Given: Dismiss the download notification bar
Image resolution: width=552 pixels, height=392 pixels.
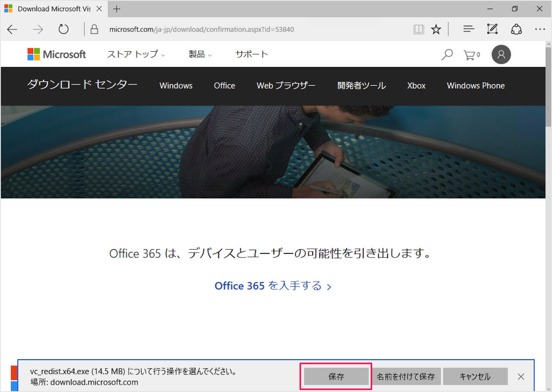Looking at the screenshot, I should click(x=521, y=376).
